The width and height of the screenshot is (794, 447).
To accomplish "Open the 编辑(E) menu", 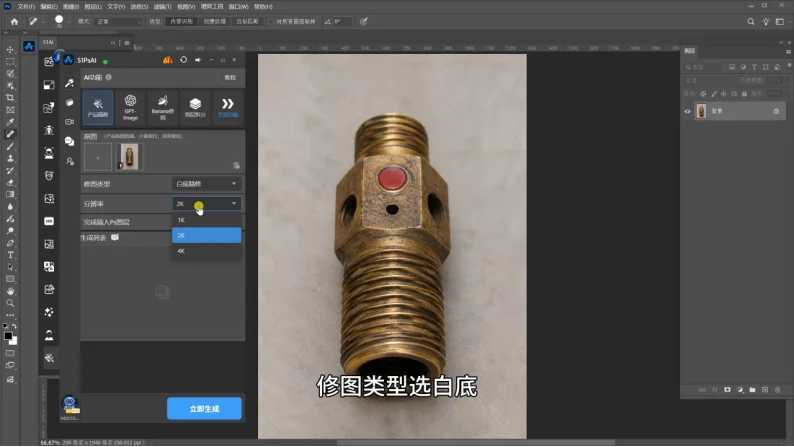I will (49, 7).
